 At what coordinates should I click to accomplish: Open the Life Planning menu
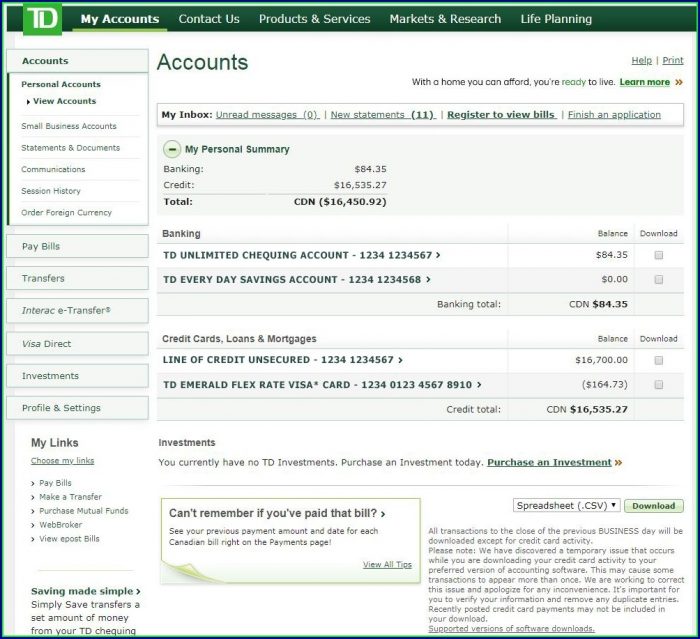[556, 19]
